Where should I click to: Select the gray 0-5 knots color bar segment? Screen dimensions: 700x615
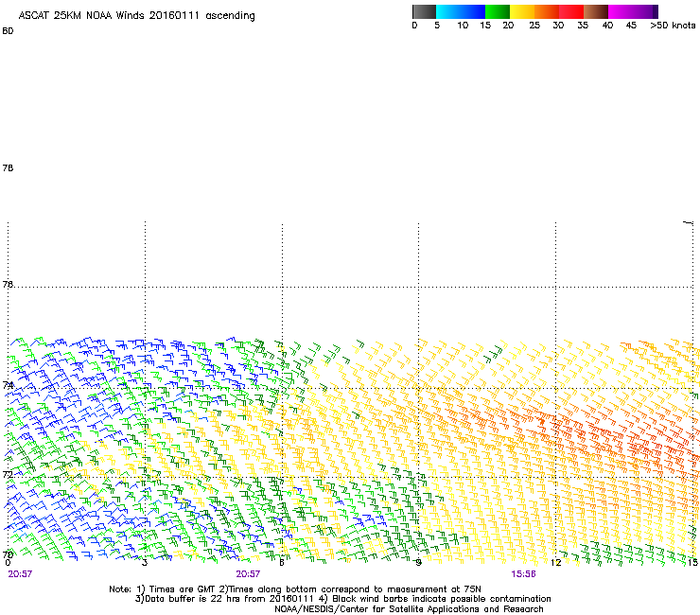[x=424, y=11]
